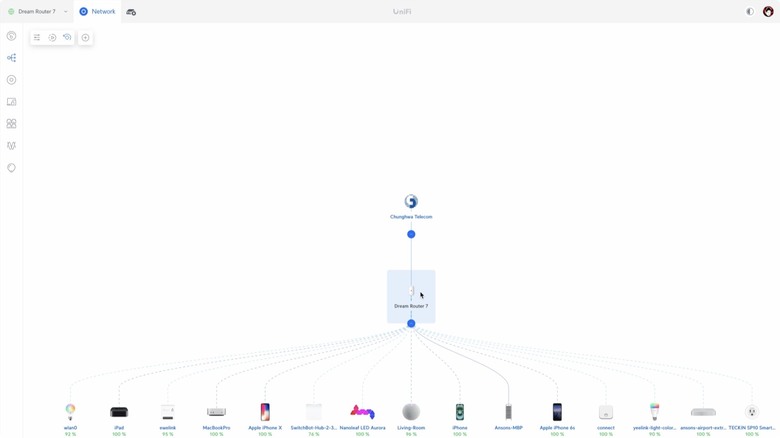This screenshot has width=780, height=438.
Task: Open the four-square Ports sidebar icon
Action: (11, 123)
